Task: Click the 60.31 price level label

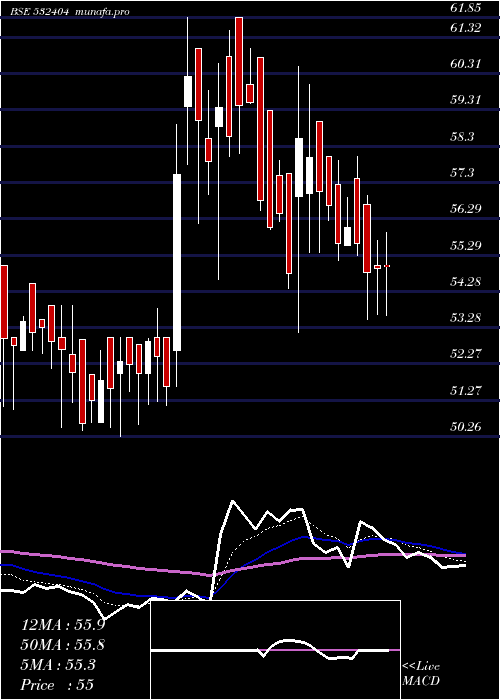Action: [x=465, y=64]
